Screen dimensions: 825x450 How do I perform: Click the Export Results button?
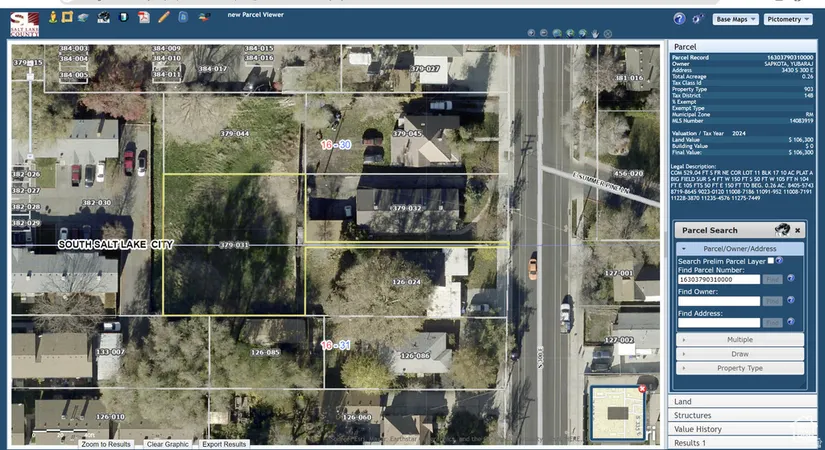click(224, 444)
